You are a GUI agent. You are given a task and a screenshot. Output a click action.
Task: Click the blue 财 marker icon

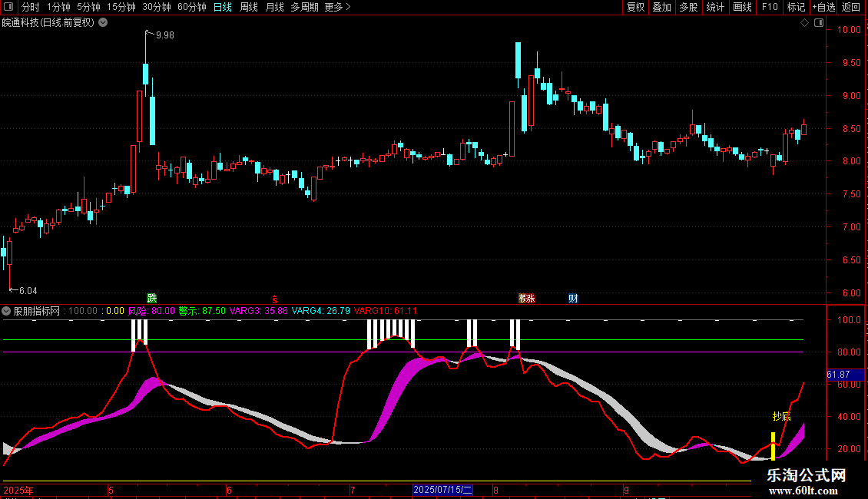tap(573, 298)
